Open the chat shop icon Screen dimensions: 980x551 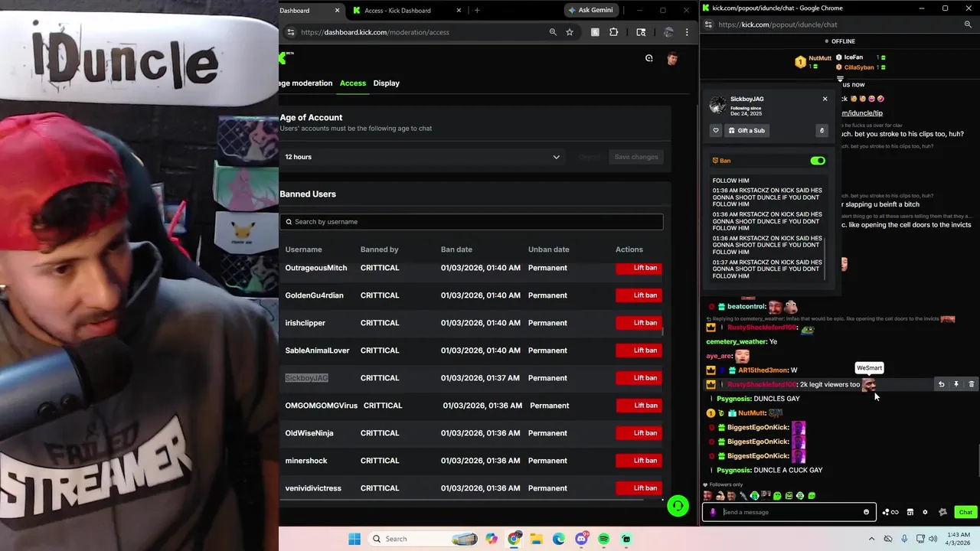[x=910, y=512]
